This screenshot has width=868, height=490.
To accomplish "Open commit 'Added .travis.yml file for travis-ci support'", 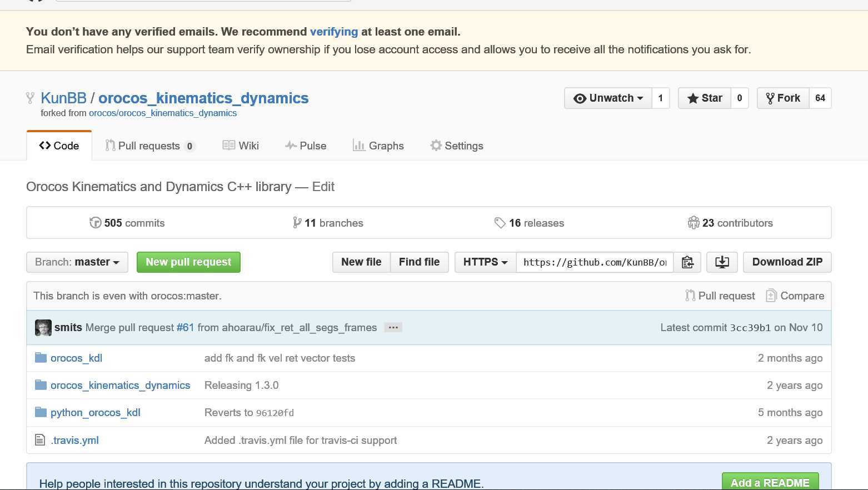I will 301,441.
